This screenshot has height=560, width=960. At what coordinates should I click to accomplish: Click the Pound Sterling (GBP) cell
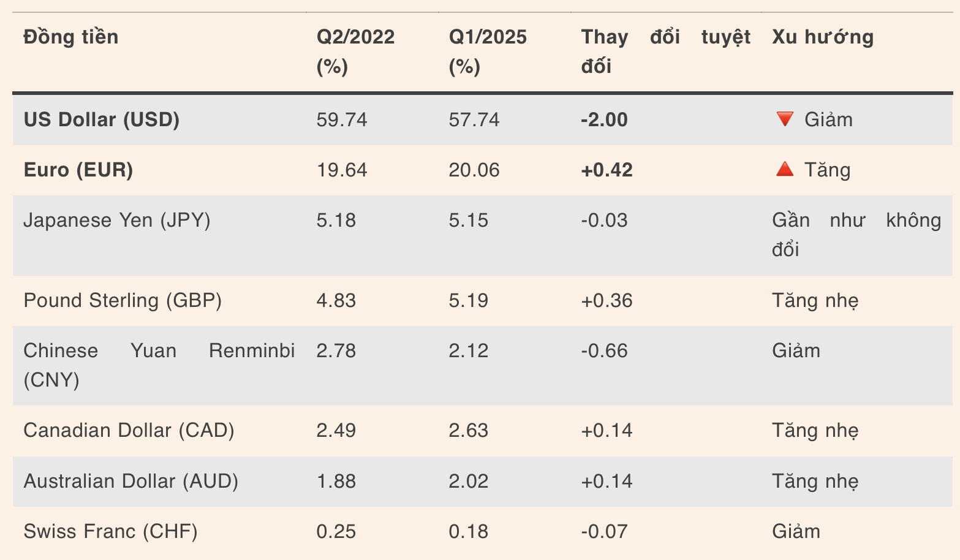click(x=123, y=300)
